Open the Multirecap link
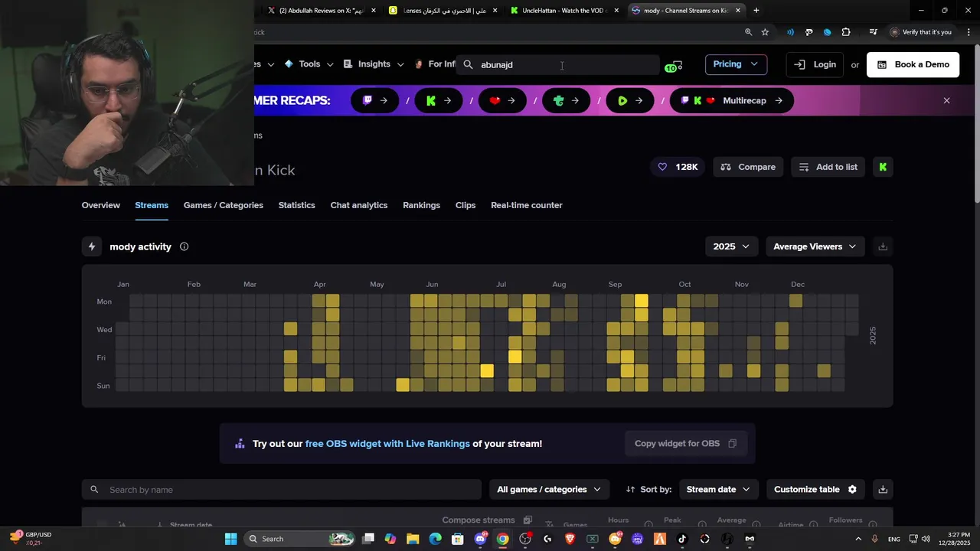980x551 pixels. (x=731, y=100)
